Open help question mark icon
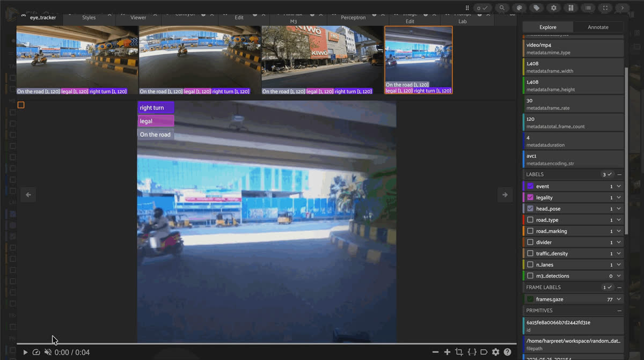 coord(507,352)
